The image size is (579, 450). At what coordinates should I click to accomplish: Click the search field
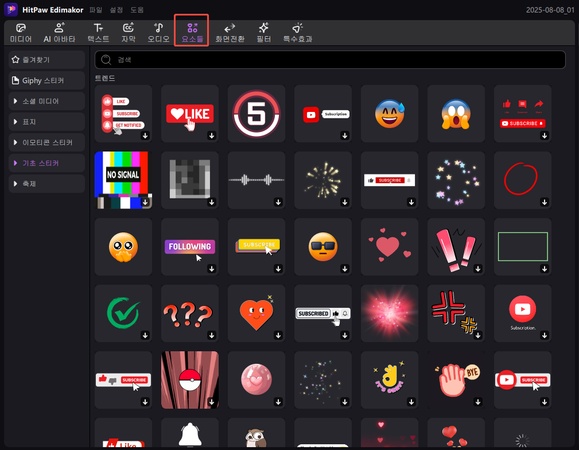[330, 60]
